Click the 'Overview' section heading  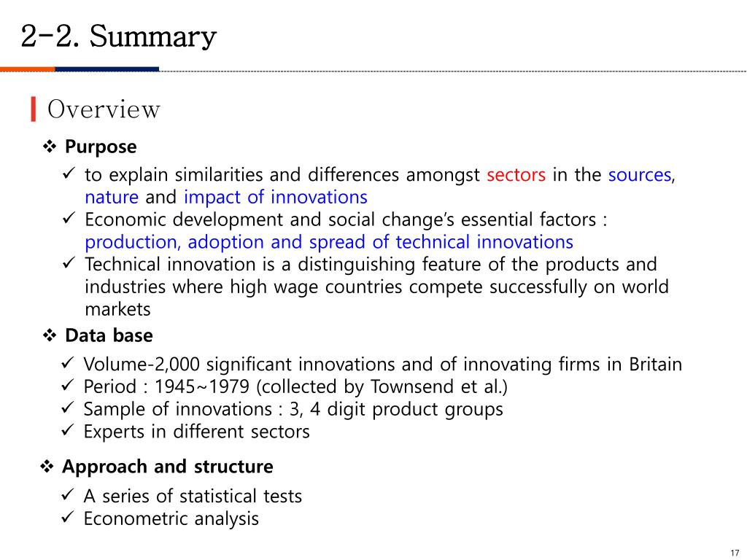pyautogui.click(x=104, y=109)
